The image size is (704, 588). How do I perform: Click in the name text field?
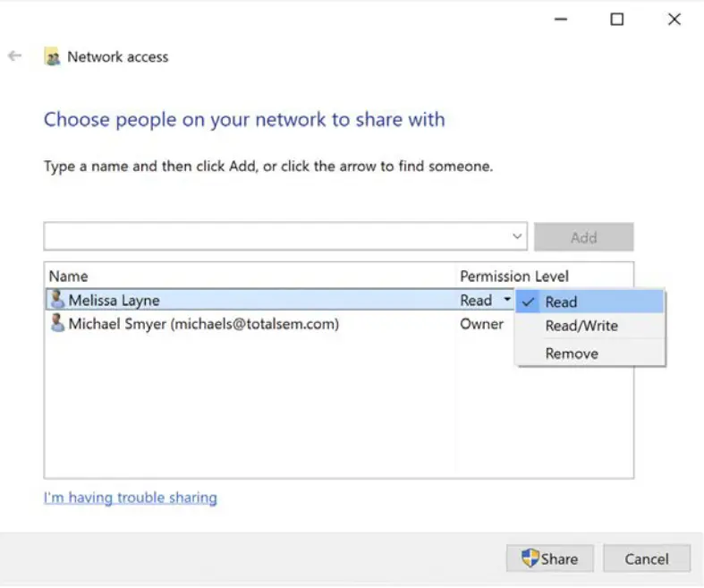(276, 237)
